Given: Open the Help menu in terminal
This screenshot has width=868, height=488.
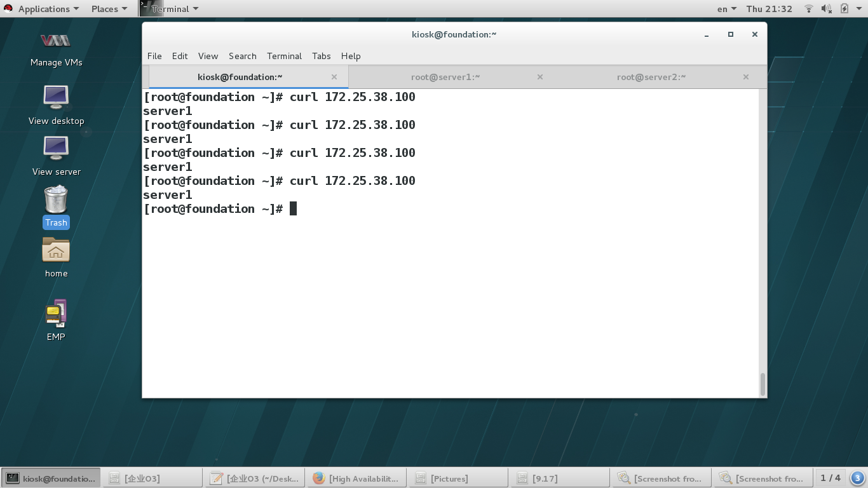Looking at the screenshot, I should point(351,56).
